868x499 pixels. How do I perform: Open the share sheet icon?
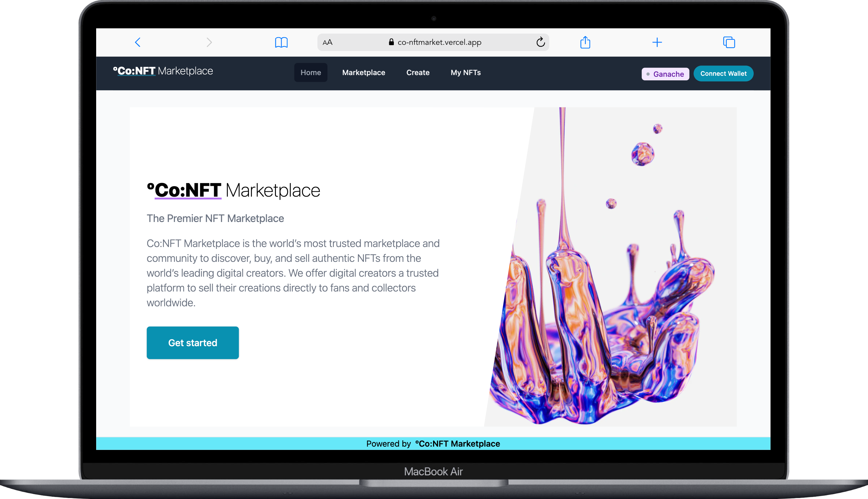click(x=585, y=42)
